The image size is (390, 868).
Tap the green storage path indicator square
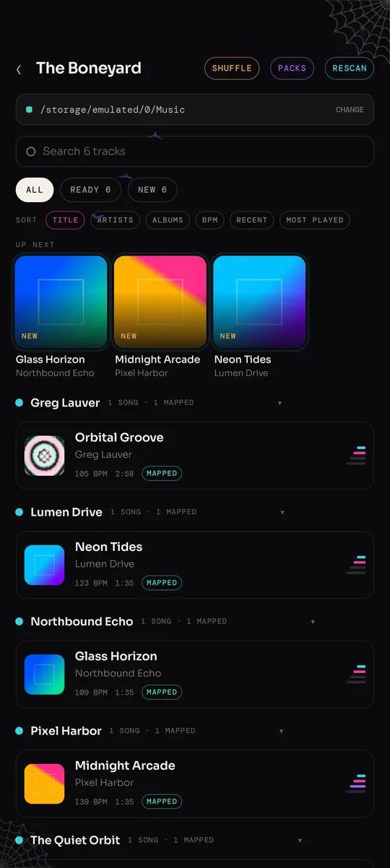(30, 110)
